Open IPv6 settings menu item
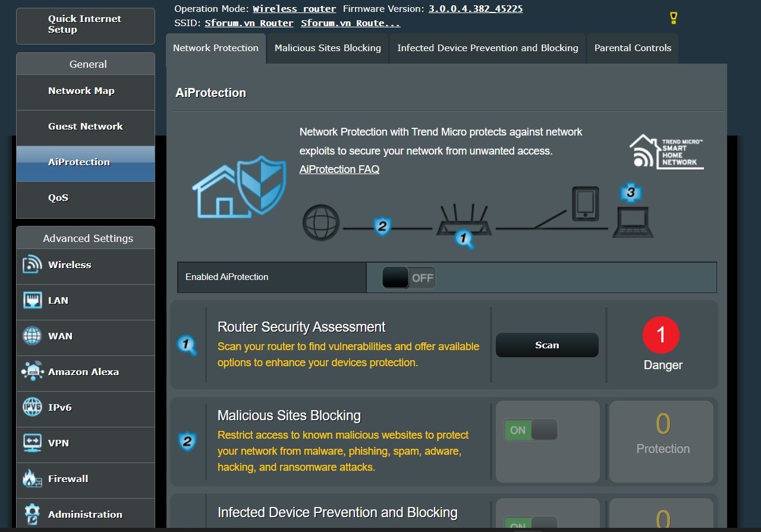The image size is (761, 532). coord(86,409)
